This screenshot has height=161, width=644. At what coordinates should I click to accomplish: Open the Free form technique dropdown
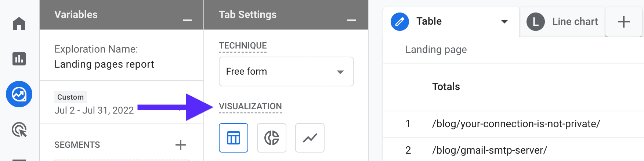286,72
